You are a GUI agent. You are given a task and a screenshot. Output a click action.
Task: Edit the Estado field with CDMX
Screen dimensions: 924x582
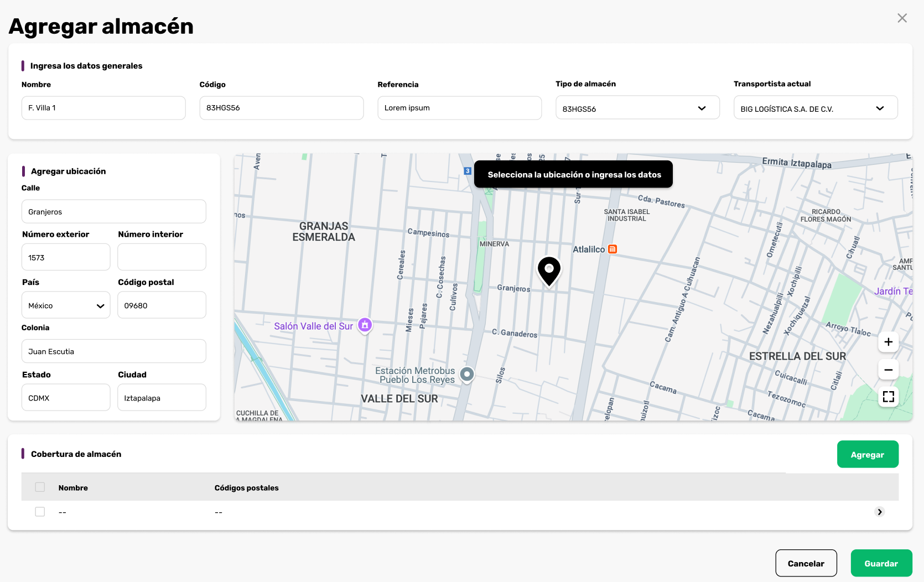66,398
